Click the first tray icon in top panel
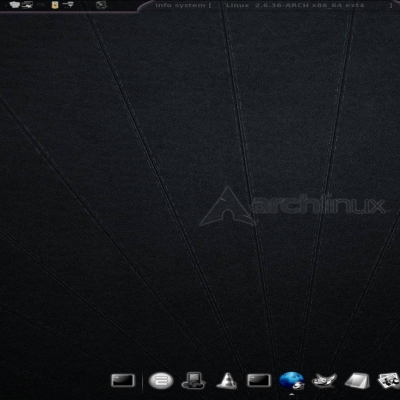This screenshot has height=400, width=400. [14, 5]
